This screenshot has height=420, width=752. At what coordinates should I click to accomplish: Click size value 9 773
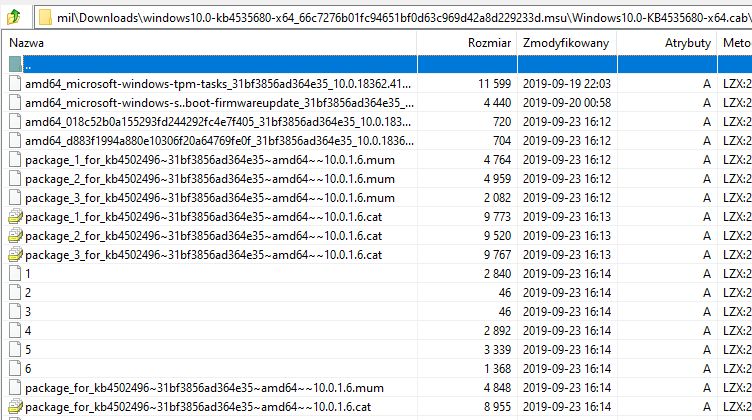pyautogui.click(x=497, y=217)
